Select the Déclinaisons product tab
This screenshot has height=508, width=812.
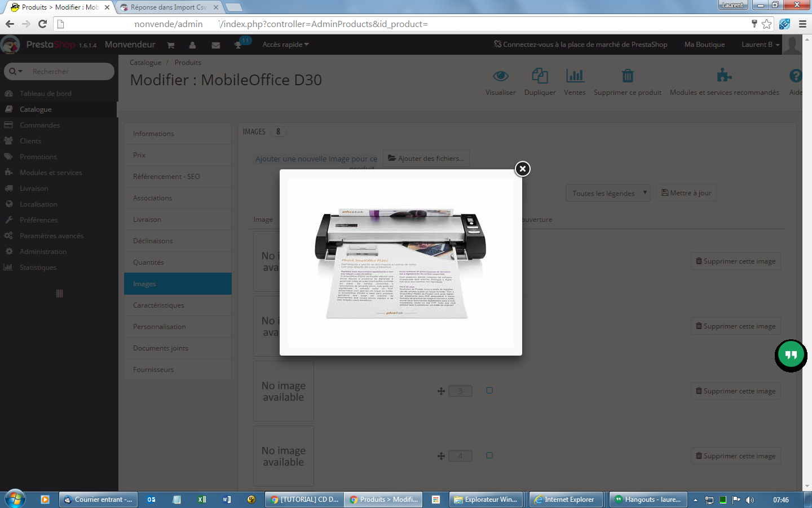click(178, 241)
